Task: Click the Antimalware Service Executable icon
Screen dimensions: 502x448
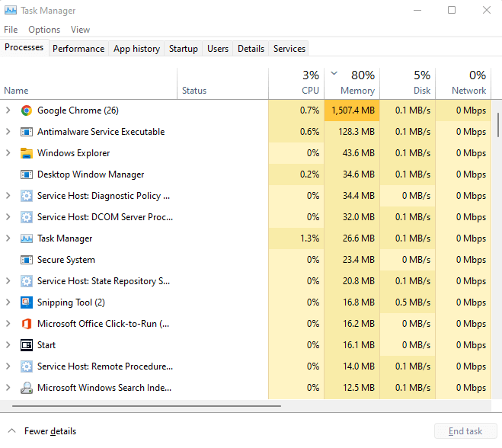Action: click(x=26, y=132)
